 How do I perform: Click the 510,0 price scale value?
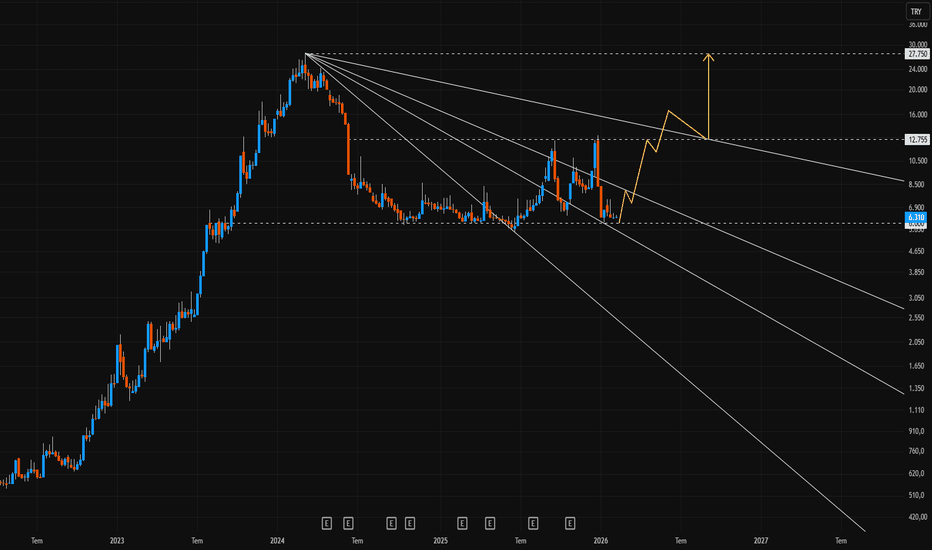pos(918,495)
